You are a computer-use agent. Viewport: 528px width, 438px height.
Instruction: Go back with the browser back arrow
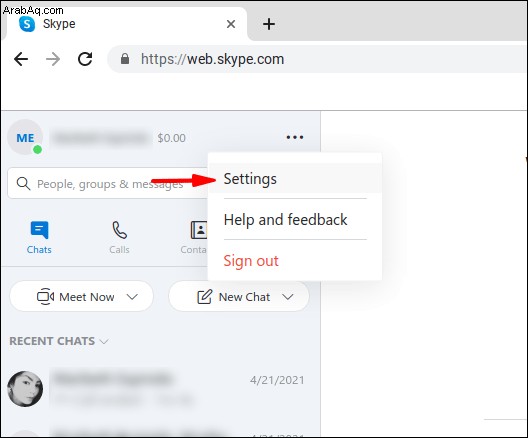pyautogui.click(x=21, y=59)
